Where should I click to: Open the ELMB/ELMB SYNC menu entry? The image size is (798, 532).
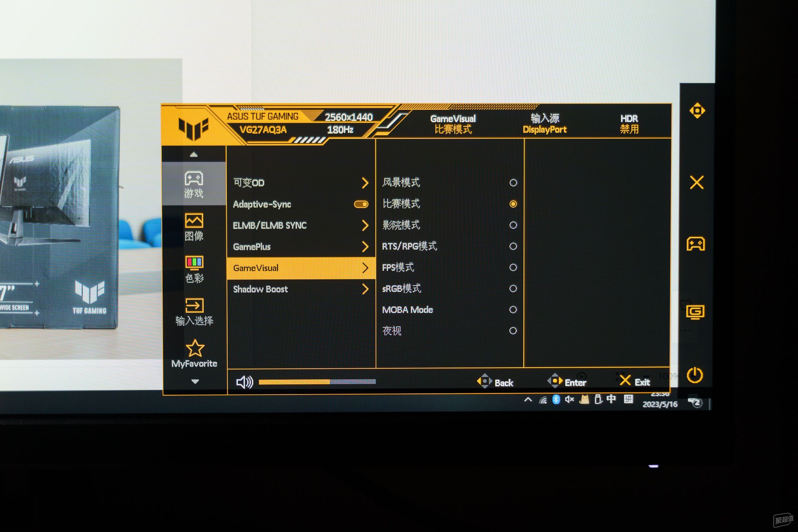point(301,225)
